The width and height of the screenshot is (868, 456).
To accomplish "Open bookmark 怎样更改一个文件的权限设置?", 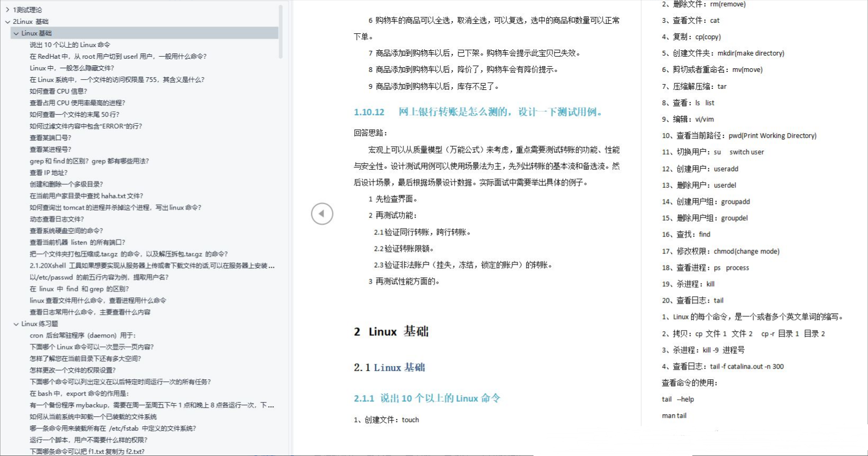I will [x=72, y=371].
